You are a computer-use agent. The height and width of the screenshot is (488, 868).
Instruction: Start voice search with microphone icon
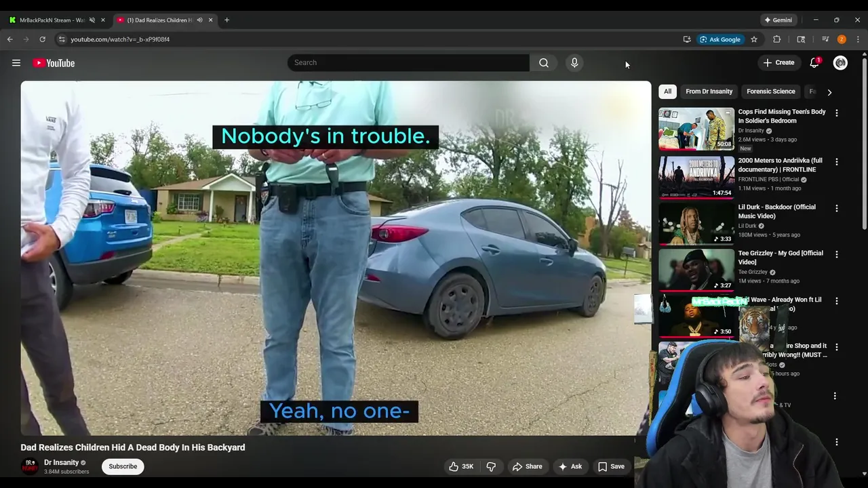coord(574,63)
